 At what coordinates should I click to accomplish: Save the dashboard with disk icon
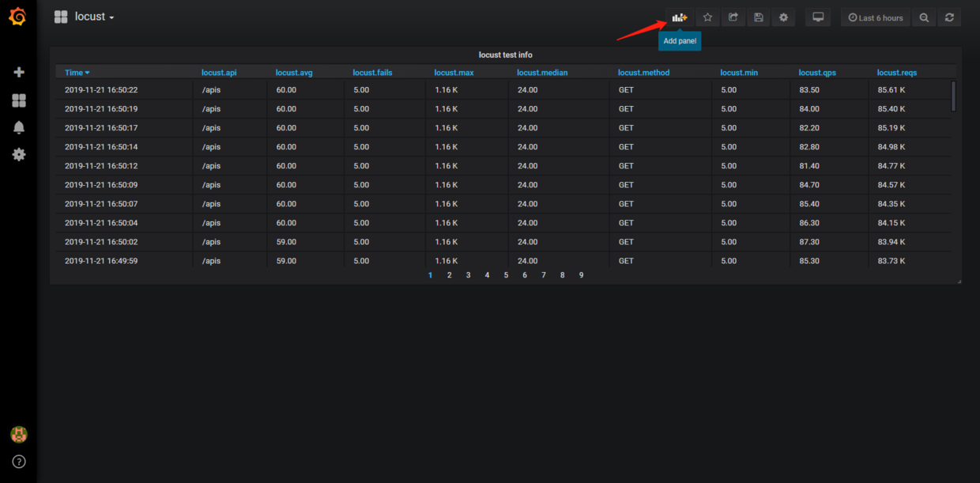[759, 17]
